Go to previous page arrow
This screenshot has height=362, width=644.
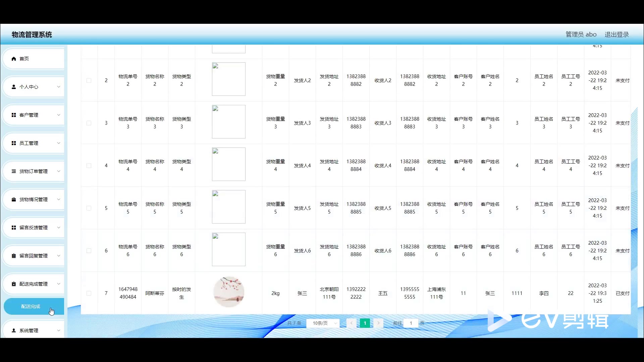coord(351,323)
